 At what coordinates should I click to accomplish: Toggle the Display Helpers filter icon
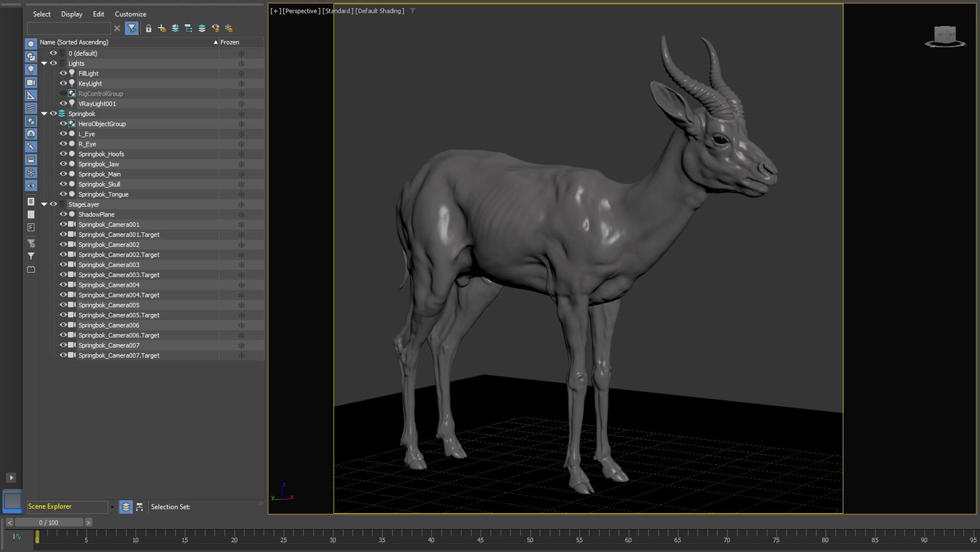click(x=31, y=96)
